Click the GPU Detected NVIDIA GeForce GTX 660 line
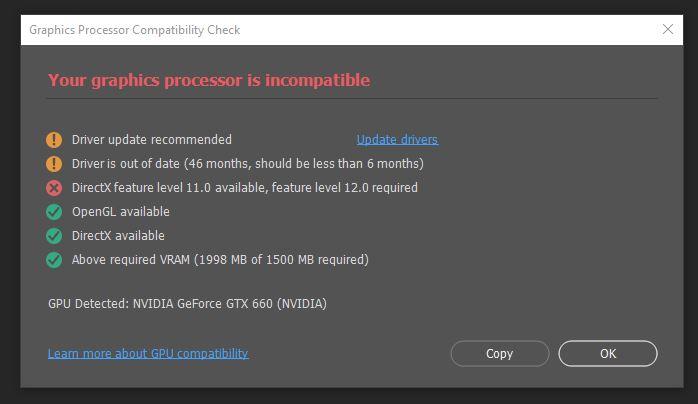This screenshot has height=404, width=698. point(187,304)
